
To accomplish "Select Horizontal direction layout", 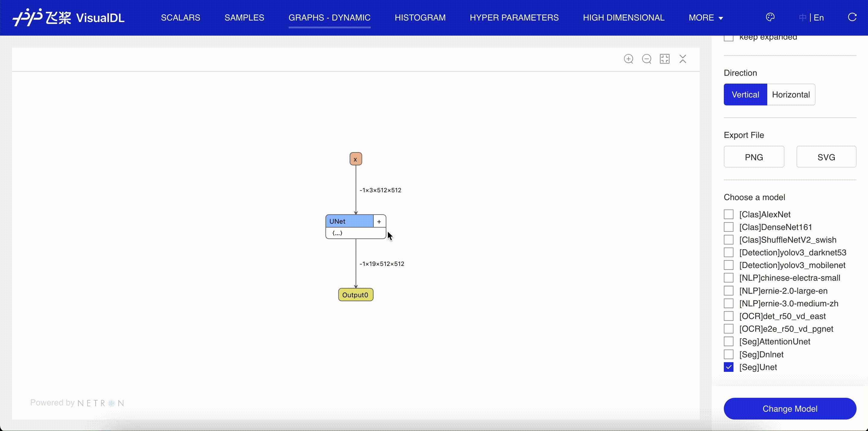I will tap(790, 95).
